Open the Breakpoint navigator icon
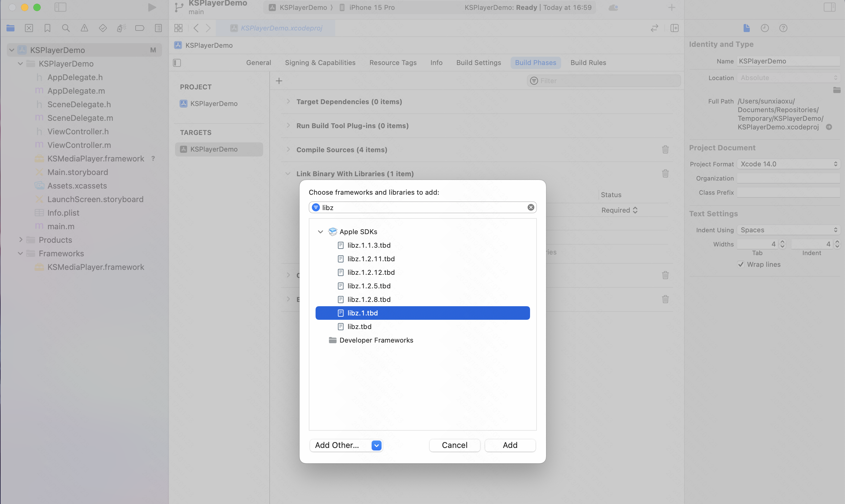 [x=140, y=28]
